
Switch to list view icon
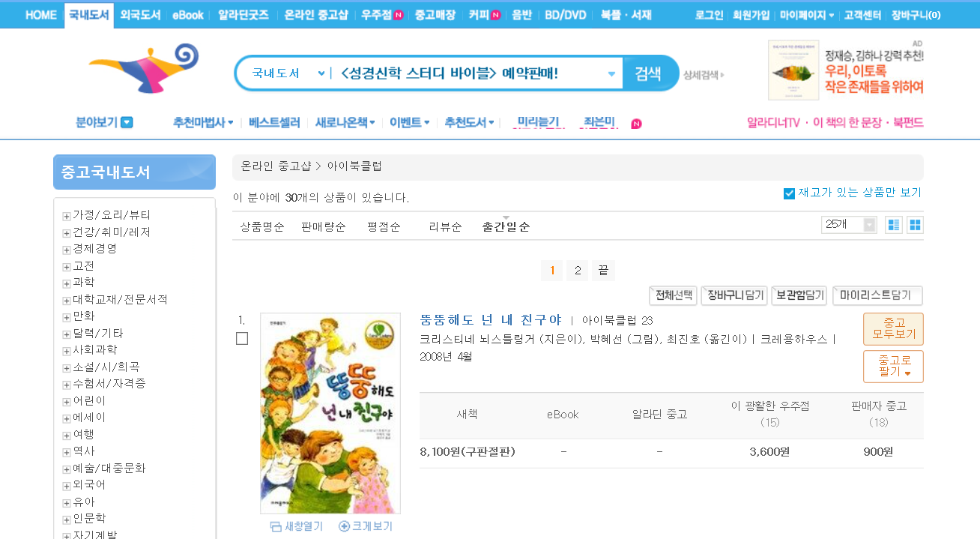coord(893,225)
